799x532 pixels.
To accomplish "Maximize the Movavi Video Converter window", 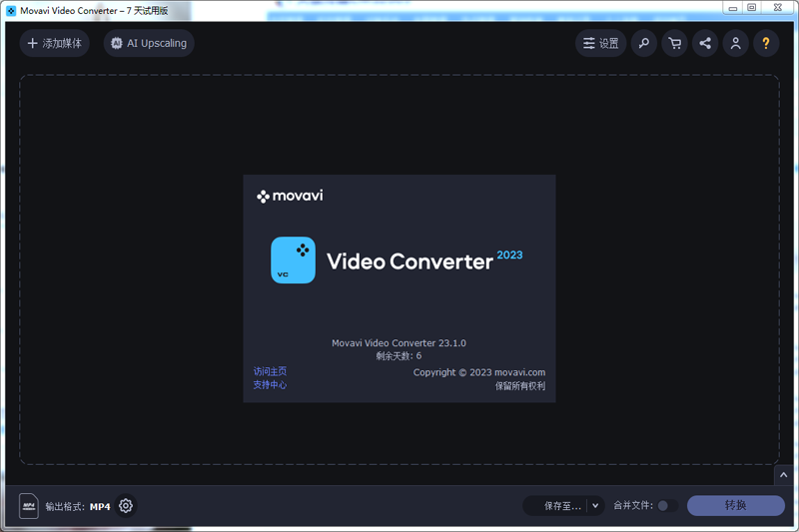I will click(x=751, y=8).
